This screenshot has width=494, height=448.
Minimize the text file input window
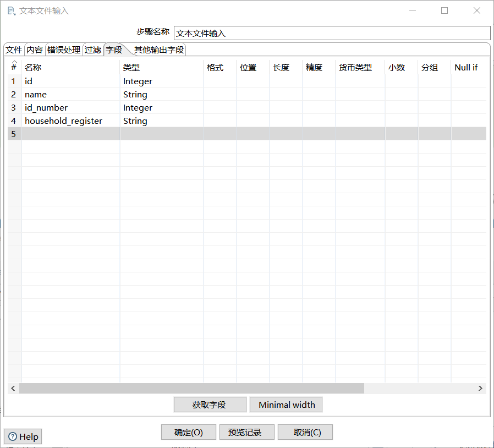click(x=413, y=10)
